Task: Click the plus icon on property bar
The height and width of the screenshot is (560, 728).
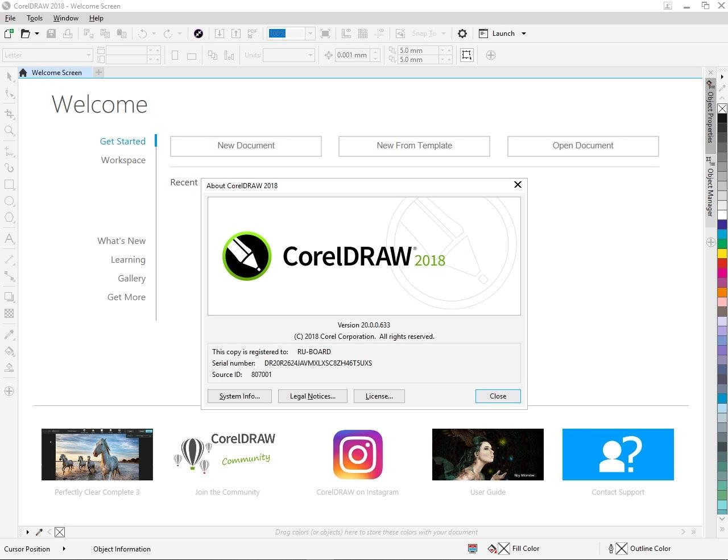Action: (491, 55)
